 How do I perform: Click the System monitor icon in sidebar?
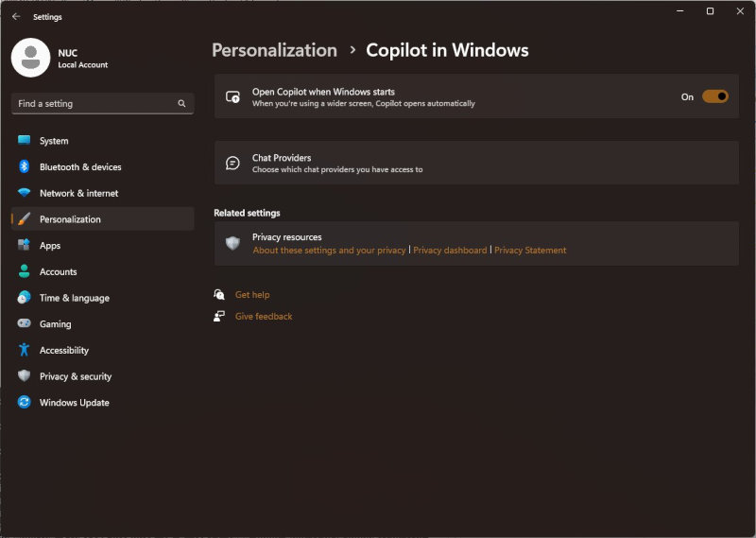(x=24, y=141)
